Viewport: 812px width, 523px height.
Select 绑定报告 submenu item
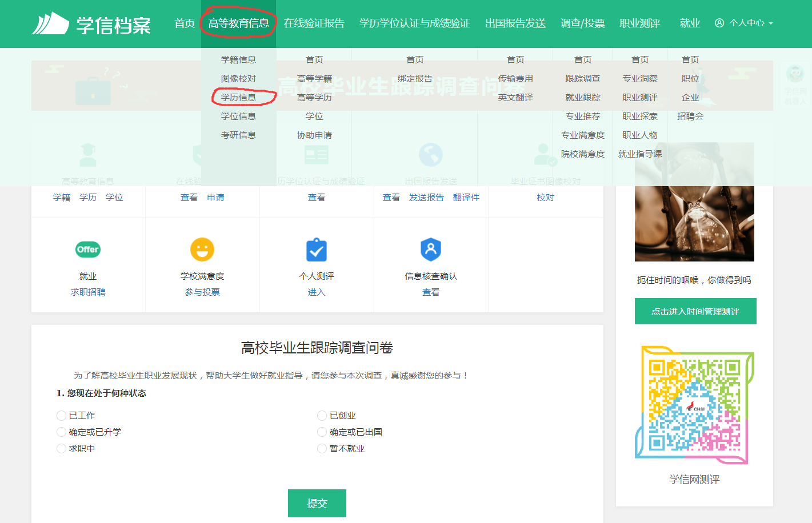[415, 78]
